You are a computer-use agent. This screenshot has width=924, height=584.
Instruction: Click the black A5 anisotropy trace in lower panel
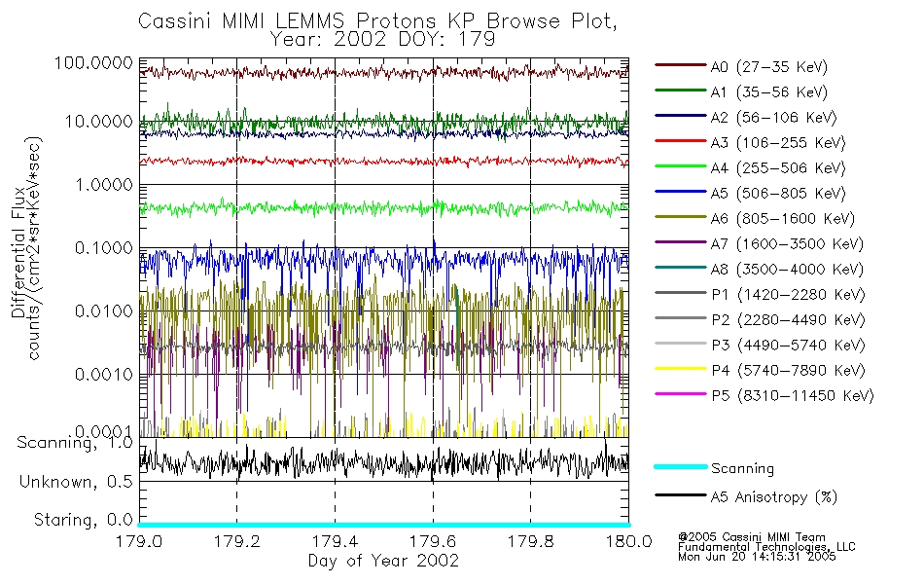click(383, 461)
